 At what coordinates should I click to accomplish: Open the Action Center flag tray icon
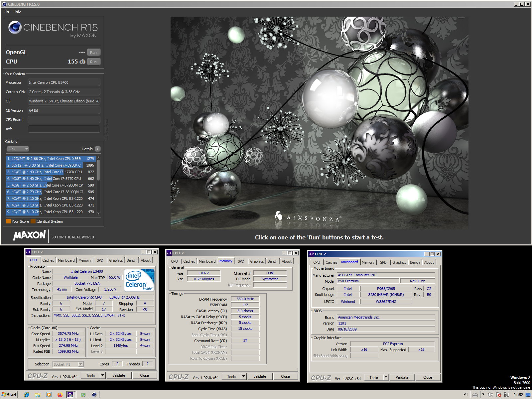click(498, 395)
